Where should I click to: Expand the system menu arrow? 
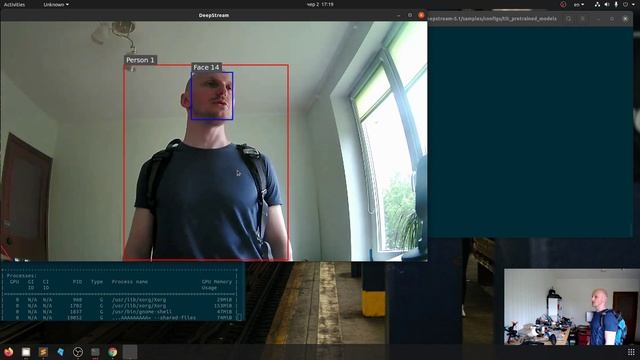pos(633,4)
